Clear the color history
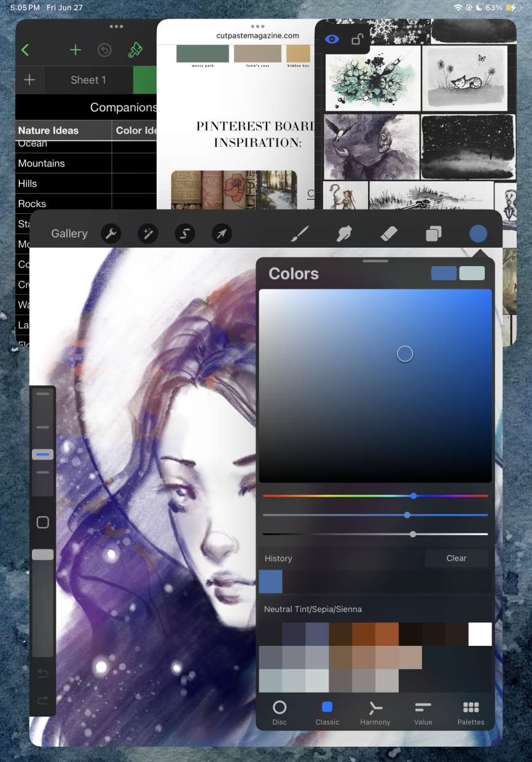532x762 pixels. click(x=456, y=558)
